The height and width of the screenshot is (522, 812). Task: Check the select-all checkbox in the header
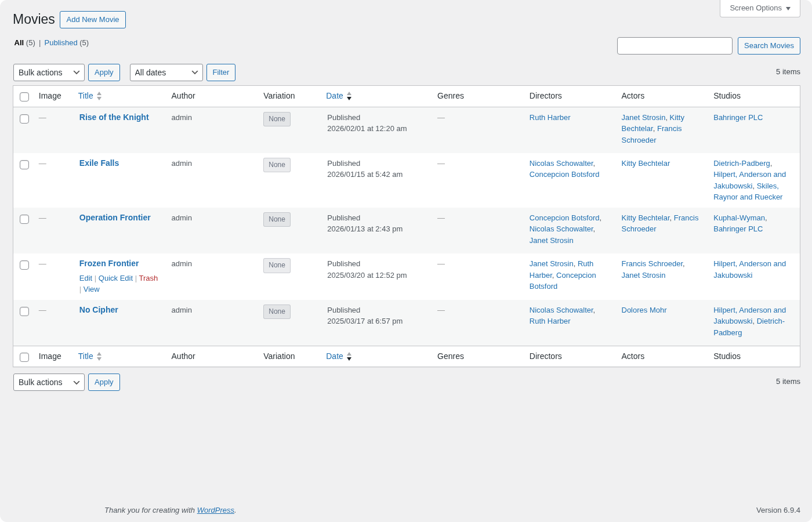[x=24, y=97]
